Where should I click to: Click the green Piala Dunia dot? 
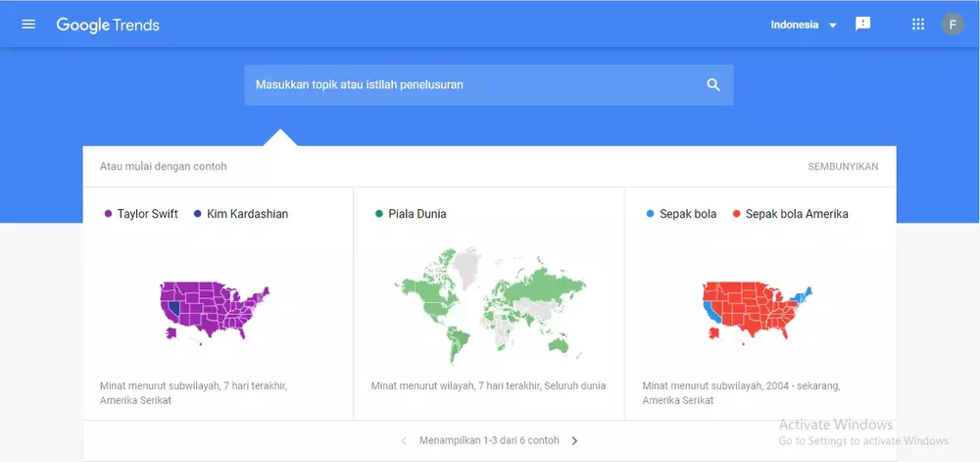[x=378, y=214]
